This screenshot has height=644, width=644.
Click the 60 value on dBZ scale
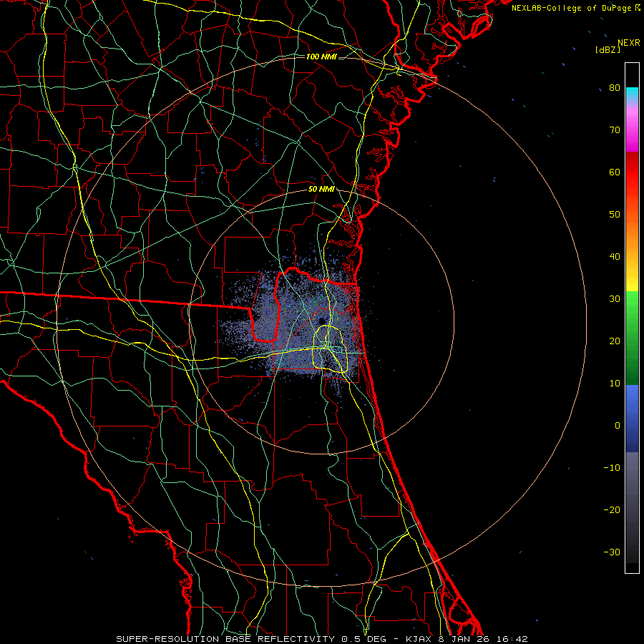(x=615, y=172)
